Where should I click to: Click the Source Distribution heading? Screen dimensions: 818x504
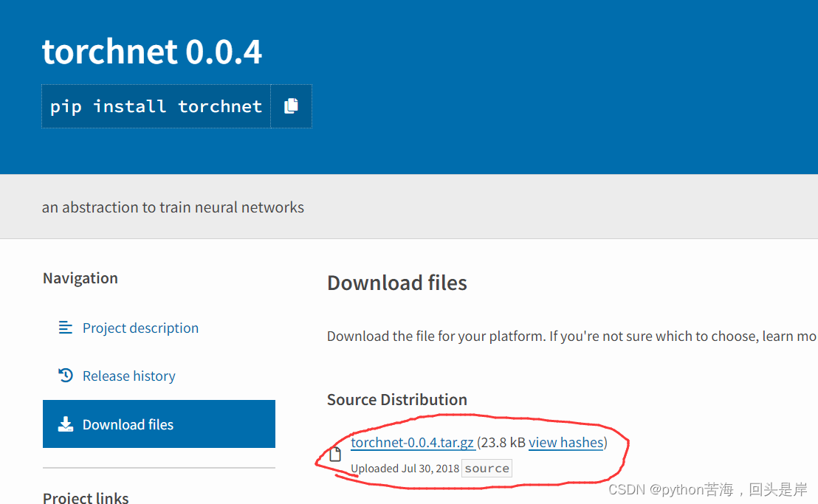click(x=396, y=399)
